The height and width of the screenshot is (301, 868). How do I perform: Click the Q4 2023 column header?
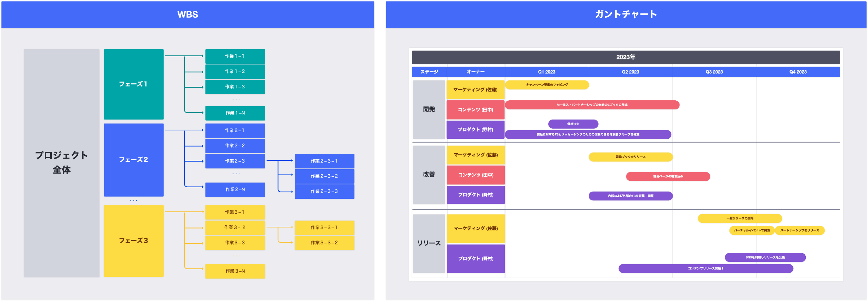pos(798,72)
